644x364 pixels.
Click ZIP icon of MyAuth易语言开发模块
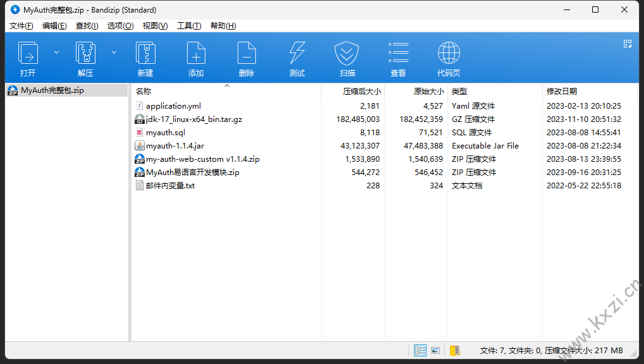[140, 173]
